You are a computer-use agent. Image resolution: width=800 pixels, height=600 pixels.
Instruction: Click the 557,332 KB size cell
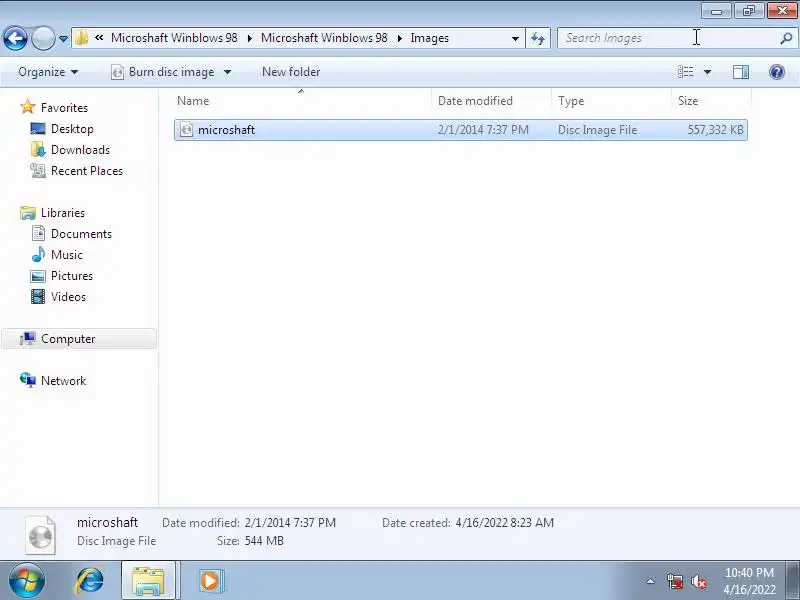(x=715, y=130)
